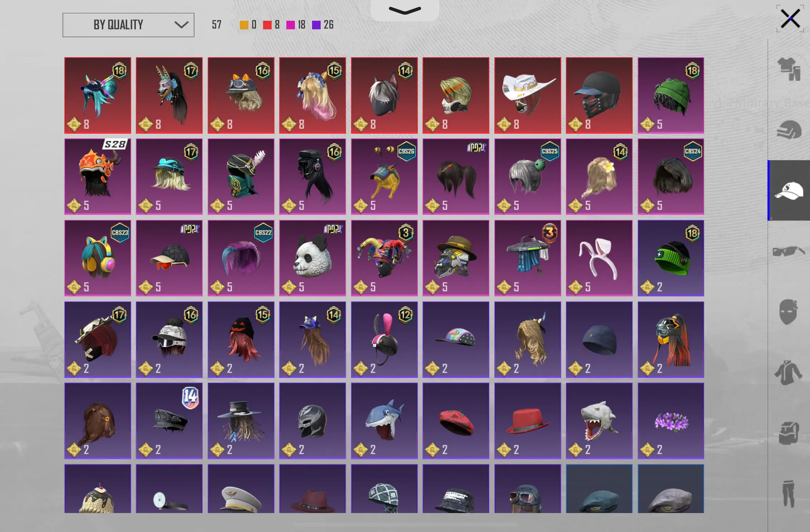Image resolution: width=810 pixels, height=532 pixels.
Task: Select the cap headwear category tab
Action: 789,190
